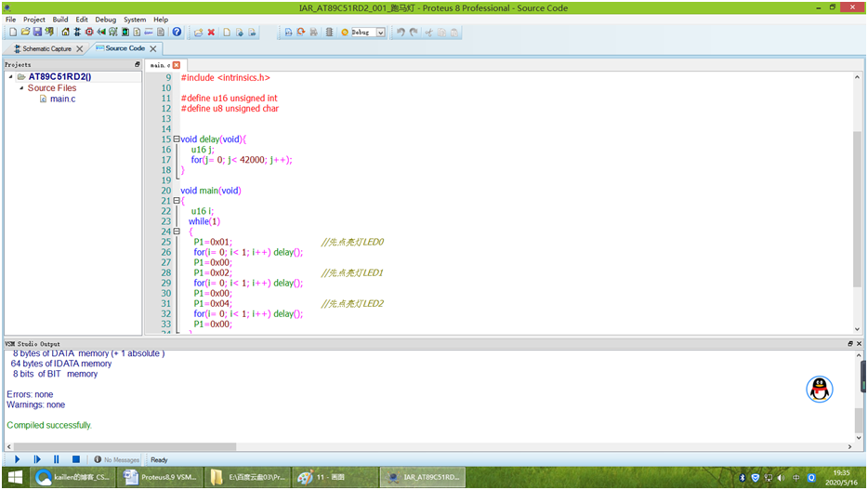This screenshot has height=490, width=868.
Task: Select the main.c editor tab
Action: pos(160,65)
